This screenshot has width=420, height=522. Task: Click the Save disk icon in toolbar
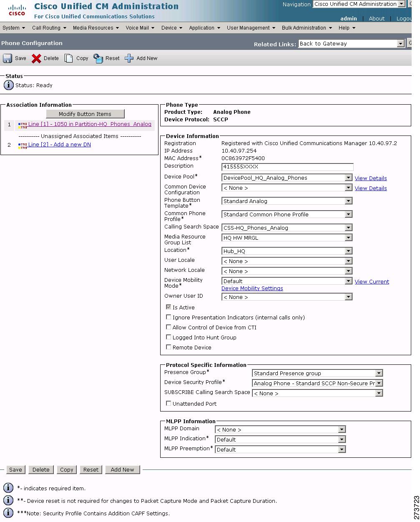pos(8,58)
